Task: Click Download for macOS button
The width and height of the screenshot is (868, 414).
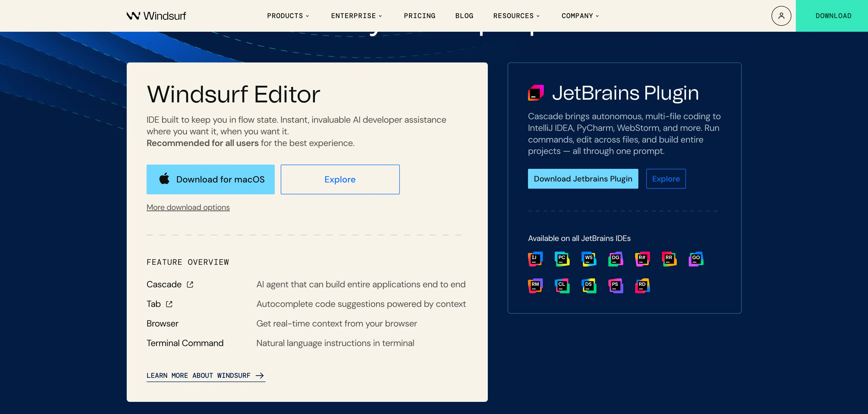Action: click(x=211, y=179)
